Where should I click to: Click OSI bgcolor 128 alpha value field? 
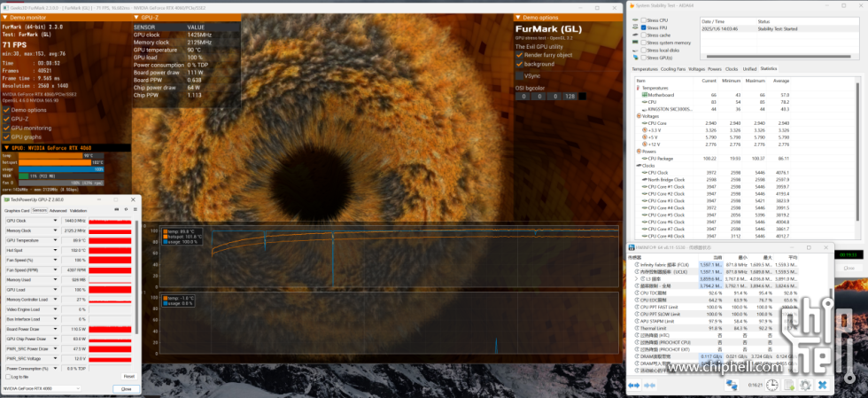click(x=569, y=97)
